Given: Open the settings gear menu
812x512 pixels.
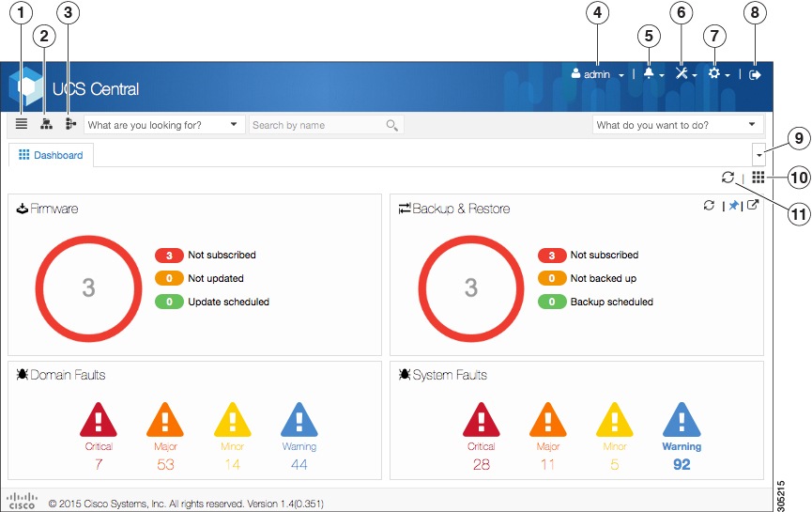Looking at the screenshot, I should [x=719, y=73].
